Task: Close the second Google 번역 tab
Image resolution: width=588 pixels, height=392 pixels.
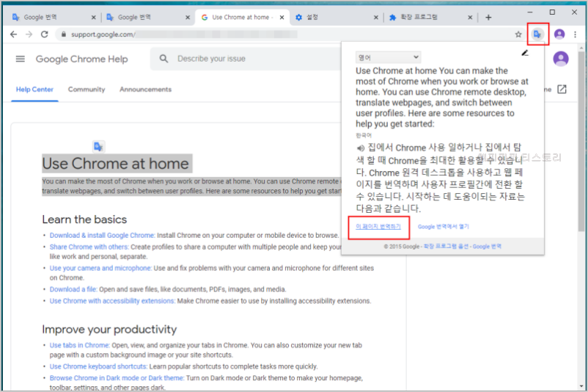Action: [x=188, y=18]
